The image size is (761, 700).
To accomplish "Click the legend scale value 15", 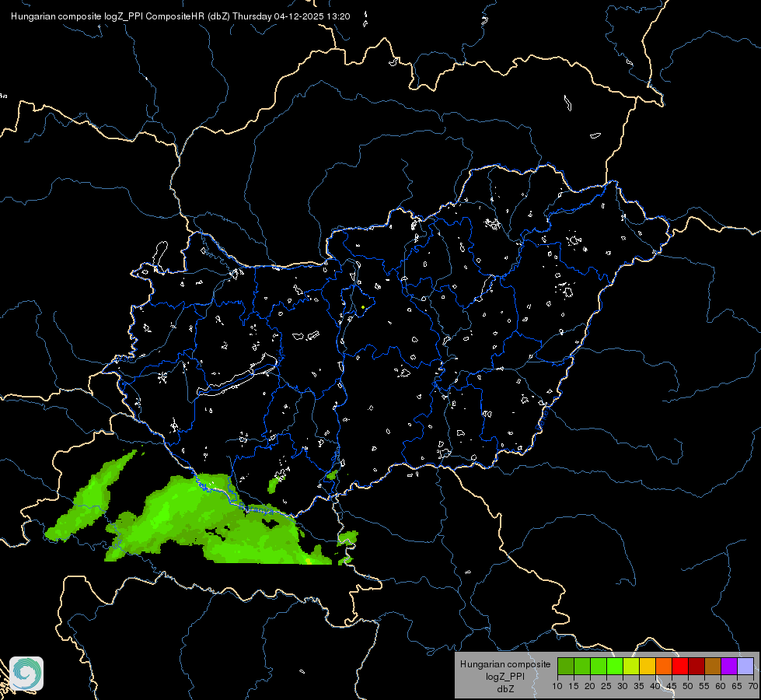I will (x=574, y=687).
